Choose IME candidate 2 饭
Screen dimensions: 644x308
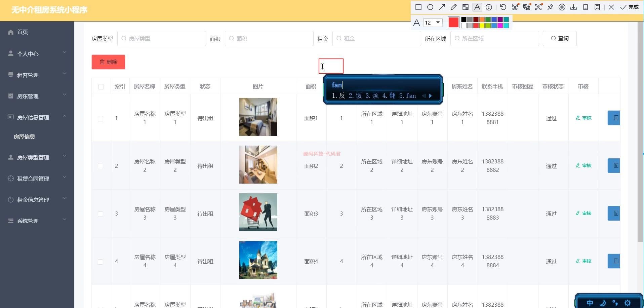(355, 96)
